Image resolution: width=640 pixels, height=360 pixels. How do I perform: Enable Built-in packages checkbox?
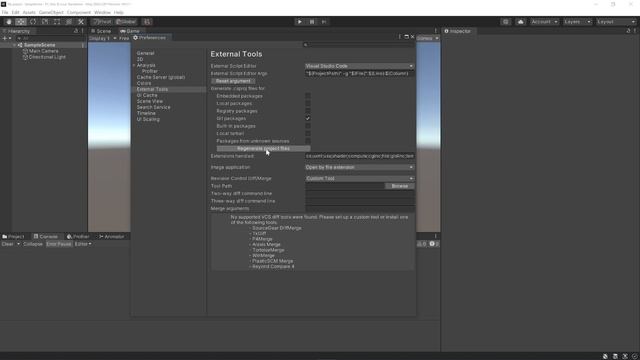308,126
